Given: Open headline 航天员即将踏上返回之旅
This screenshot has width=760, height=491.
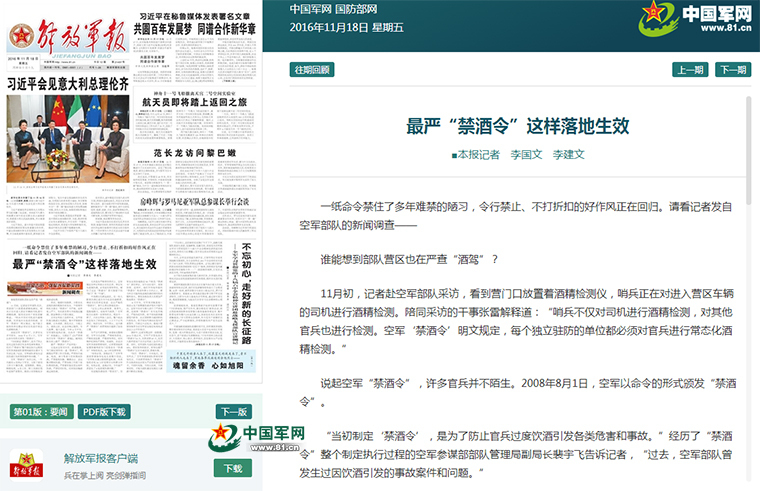Looking at the screenshot, I should point(194,102).
